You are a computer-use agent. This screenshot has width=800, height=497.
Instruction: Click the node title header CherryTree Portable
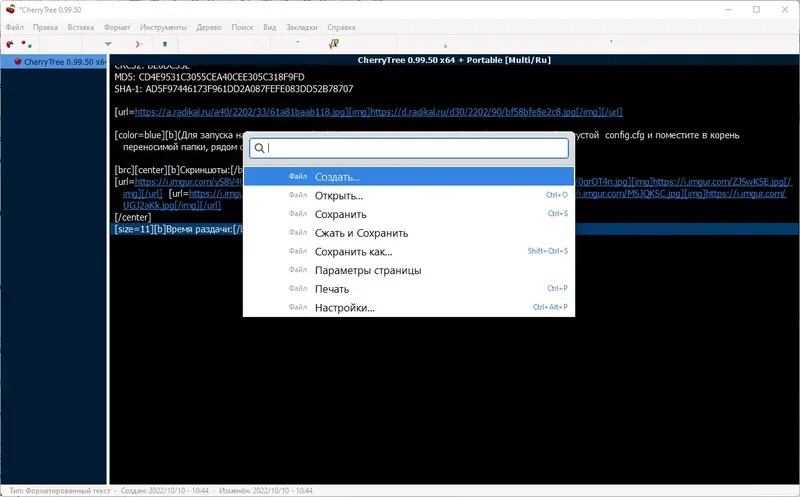tap(454, 60)
